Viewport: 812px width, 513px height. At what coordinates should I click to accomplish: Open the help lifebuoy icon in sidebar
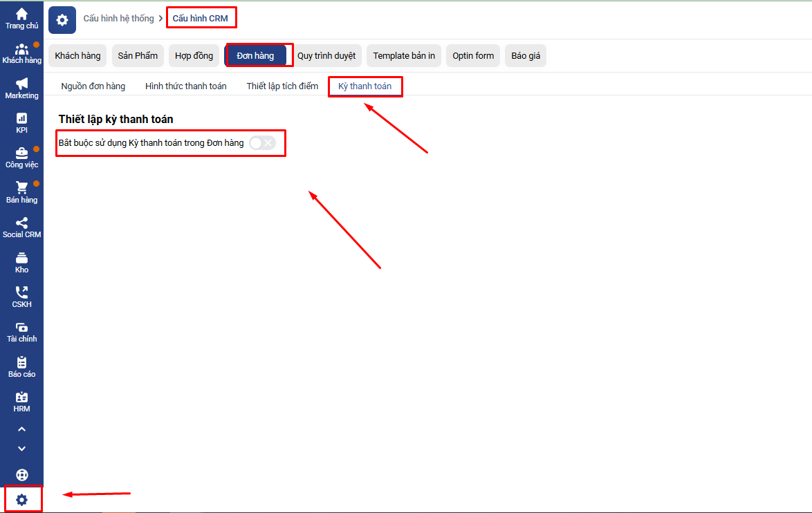pyautogui.click(x=21, y=475)
